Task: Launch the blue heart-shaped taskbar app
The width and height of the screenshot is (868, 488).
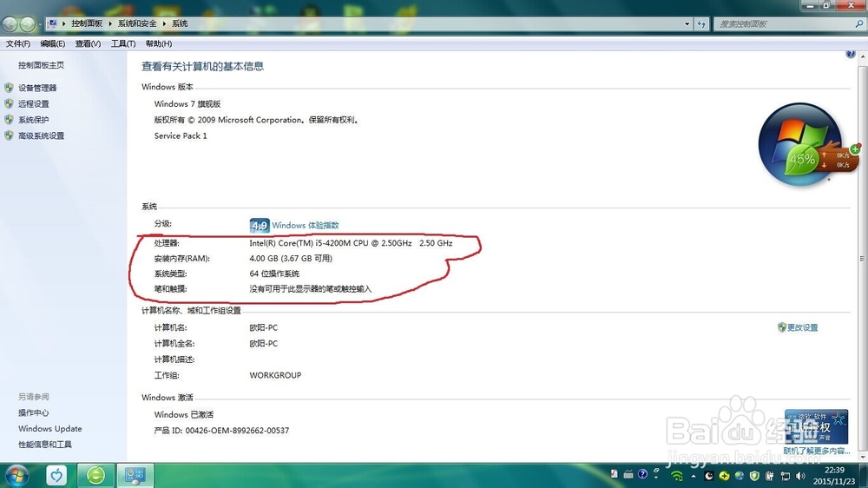Action: point(56,475)
